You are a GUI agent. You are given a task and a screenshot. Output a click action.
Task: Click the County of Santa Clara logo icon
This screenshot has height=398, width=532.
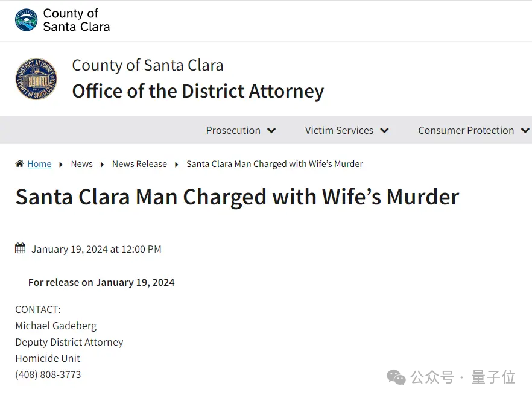(26, 20)
